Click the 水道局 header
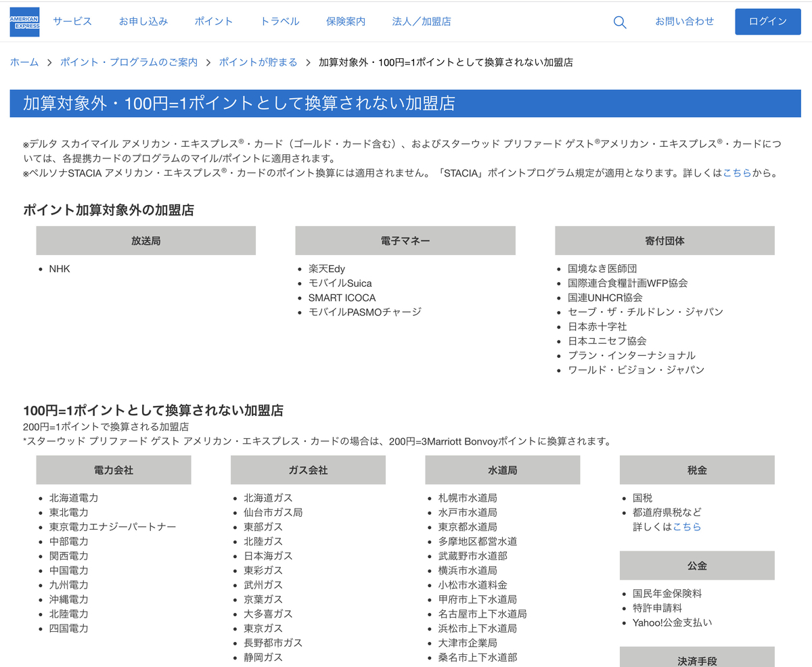 pyautogui.click(x=503, y=469)
